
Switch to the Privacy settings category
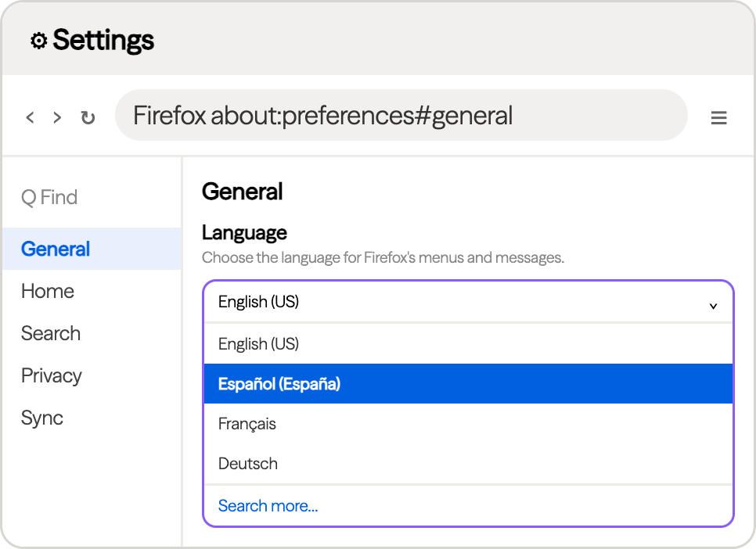click(92, 375)
